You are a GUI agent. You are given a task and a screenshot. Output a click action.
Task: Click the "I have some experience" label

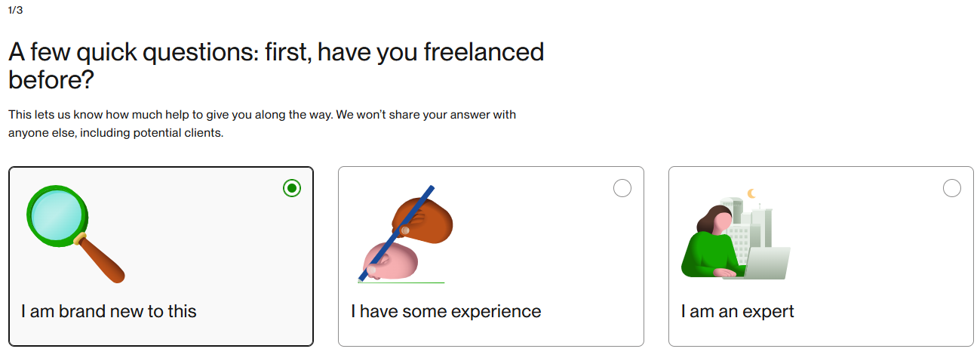click(x=446, y=311)
